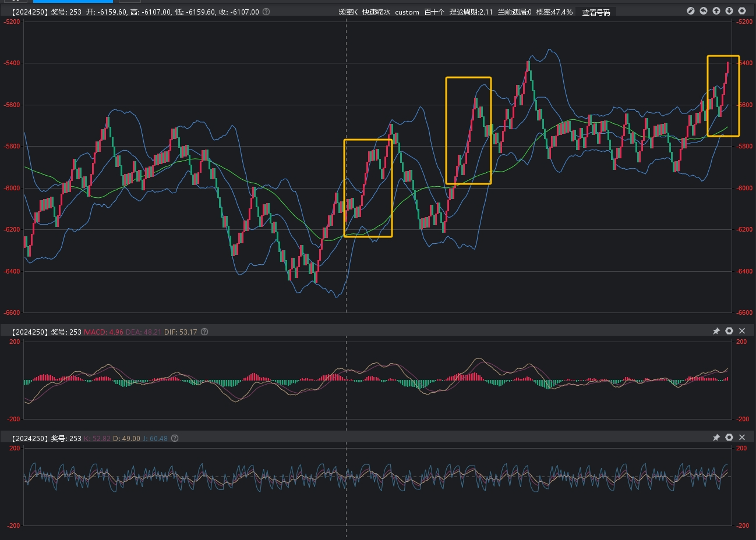The image size is (756, 540).
Task: Close the KDJ indicator panel
Action: click(x=742, y=438)
